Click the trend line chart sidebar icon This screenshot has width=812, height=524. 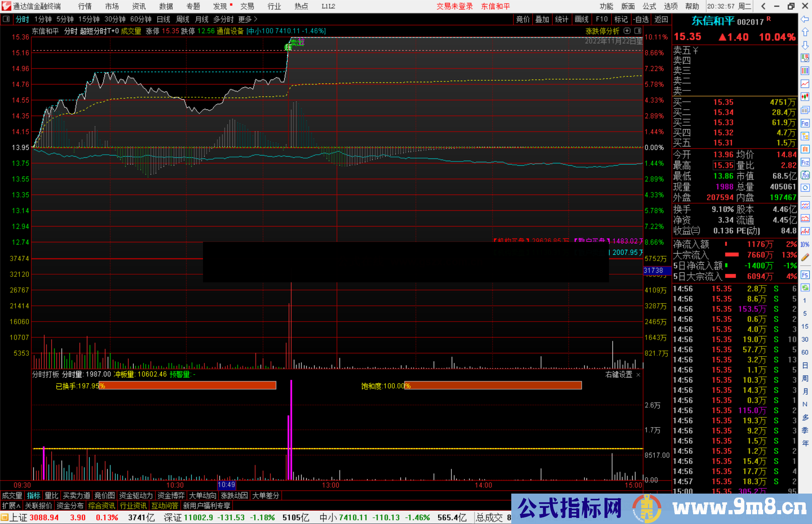[805, 83]
